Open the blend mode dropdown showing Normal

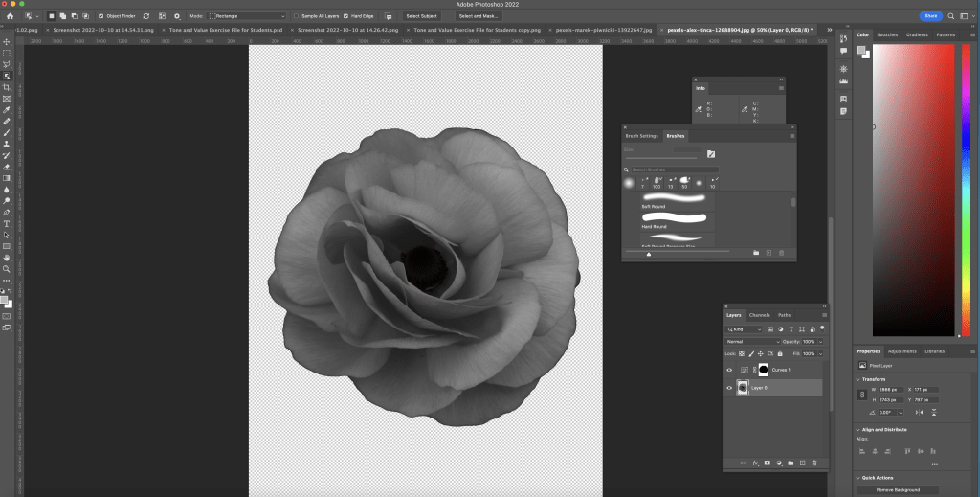tap(752, 341)
